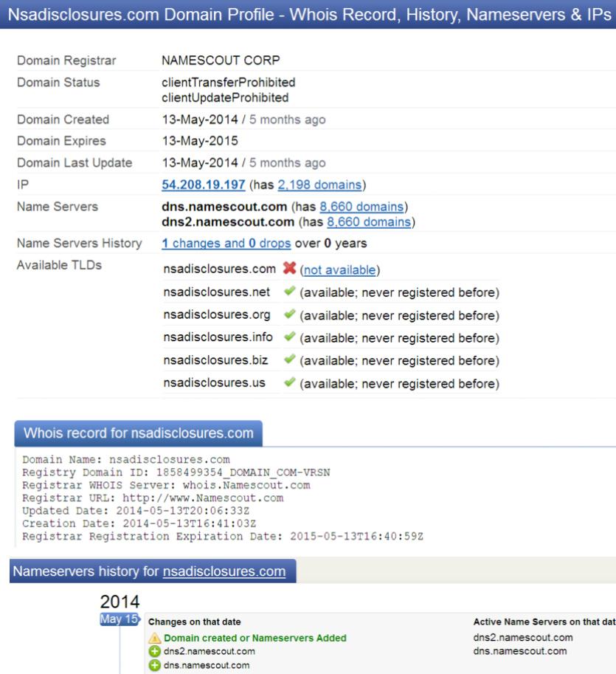The height and width of the screenshot is (674, 616).
Task: Click the Registrar URL line in Whois record
Action: [x=153, y=498]
